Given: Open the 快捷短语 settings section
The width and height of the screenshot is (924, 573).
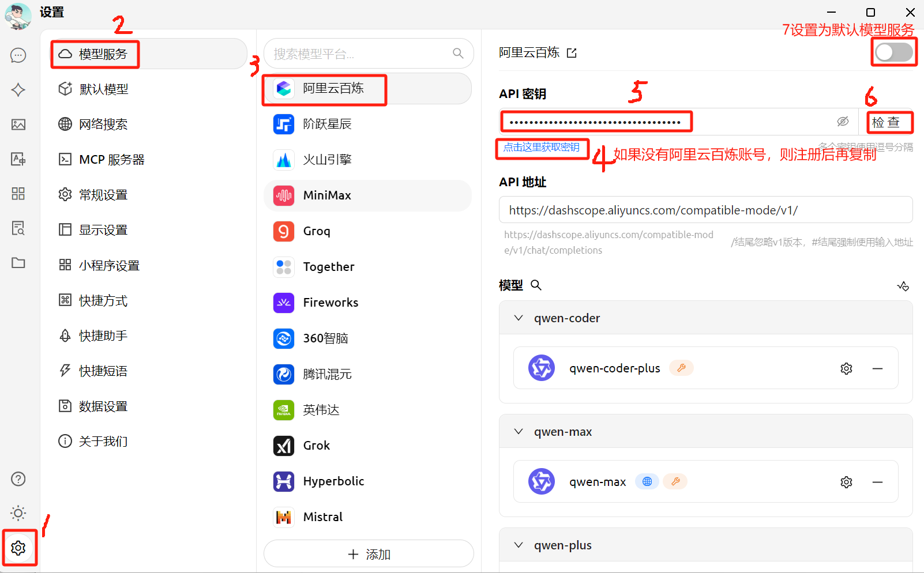Looking at the screenshot, I should tap(149, 371).
